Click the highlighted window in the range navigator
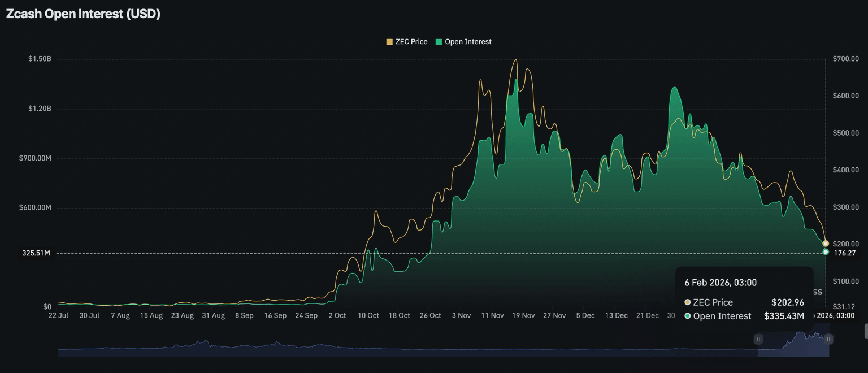Screen dimensions: 868x373 tap(793, 346)
